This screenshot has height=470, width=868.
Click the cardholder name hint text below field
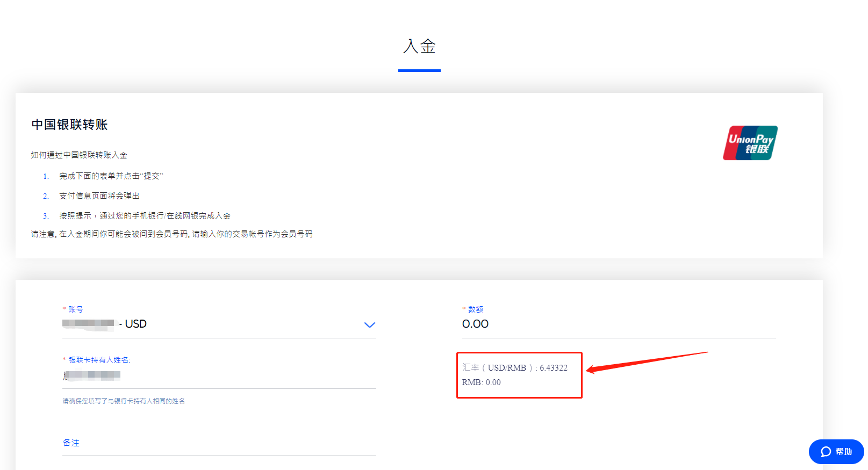[x=124, y=401]
